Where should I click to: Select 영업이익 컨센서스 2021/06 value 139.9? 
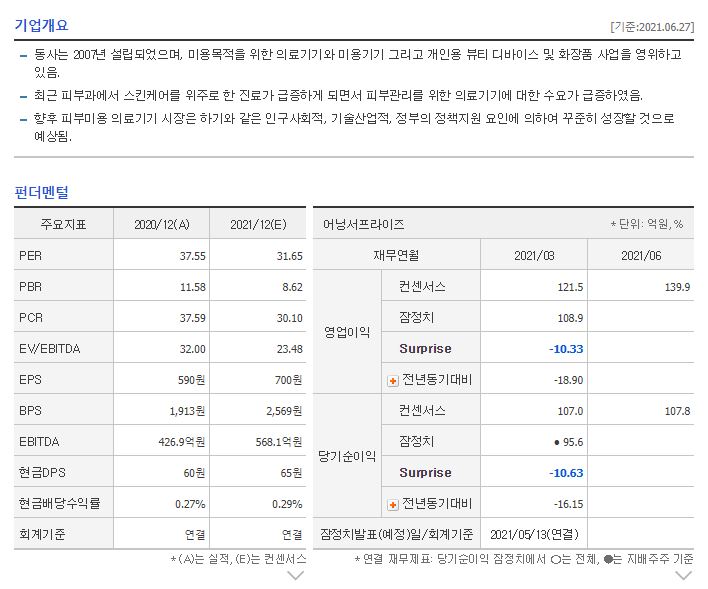pyautogui.click(x=677, y=287)
